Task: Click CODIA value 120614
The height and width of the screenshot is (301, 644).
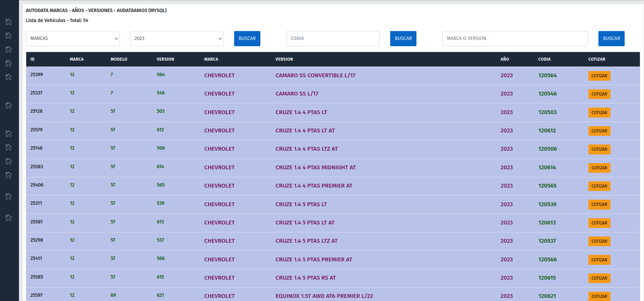Action: pyautogui.click(x=547, y=167)
